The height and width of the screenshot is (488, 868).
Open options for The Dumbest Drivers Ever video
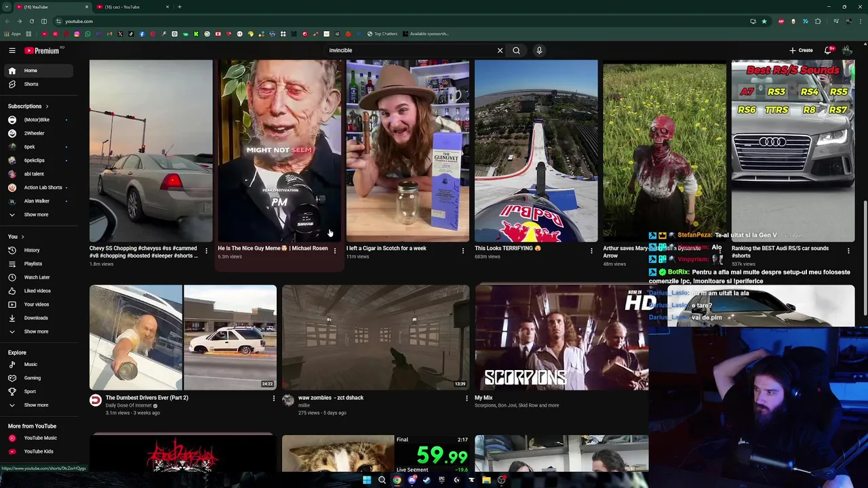274,399
